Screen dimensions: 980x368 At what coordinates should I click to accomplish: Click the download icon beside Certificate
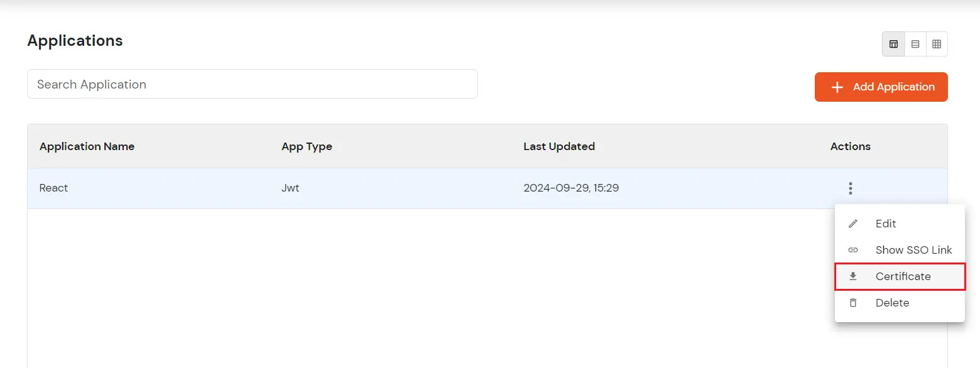[854, 276]
